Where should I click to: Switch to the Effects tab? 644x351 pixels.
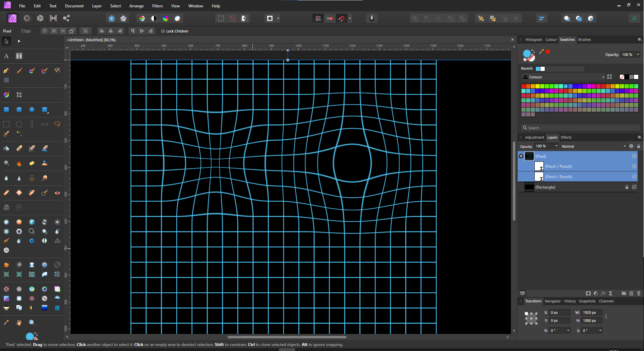point(566,137)
